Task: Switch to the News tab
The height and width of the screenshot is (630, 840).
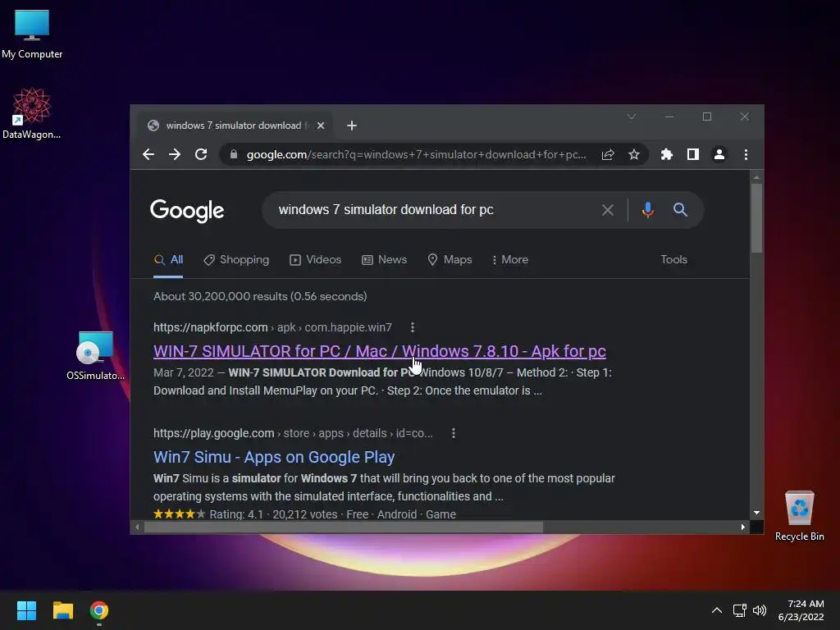Action: point(384,260)
